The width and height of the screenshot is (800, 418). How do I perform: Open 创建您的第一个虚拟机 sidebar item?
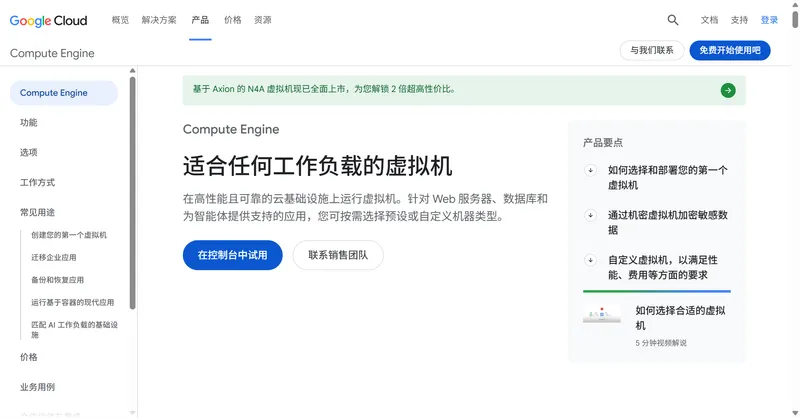click(69, 235)
